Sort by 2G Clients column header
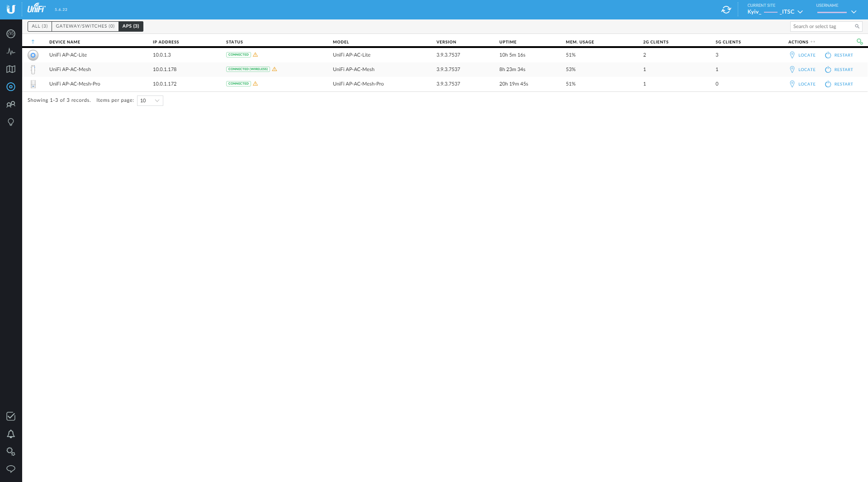This screenshot has width=868, height=482. point(656,42)
